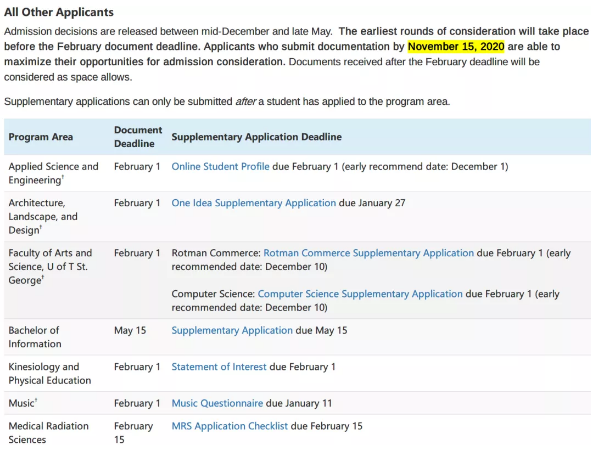Click the Program Area column header
The image size is (591, 453).
click(41, 137)
